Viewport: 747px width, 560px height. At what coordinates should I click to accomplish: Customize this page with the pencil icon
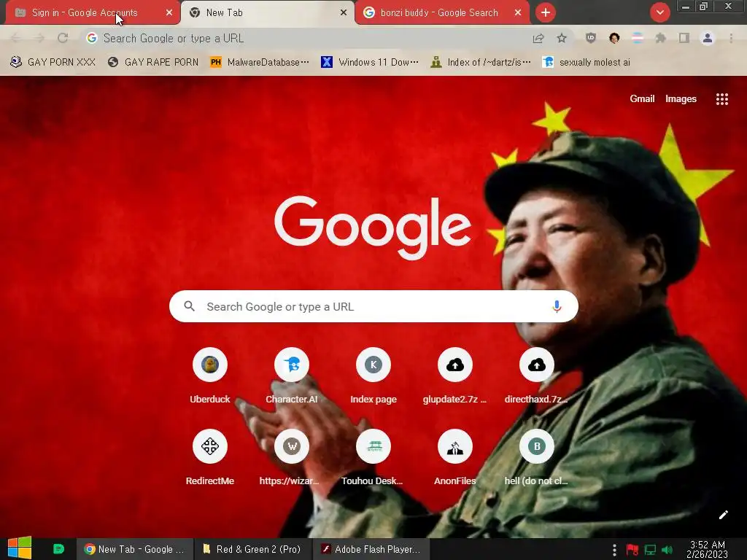(723, 515)
